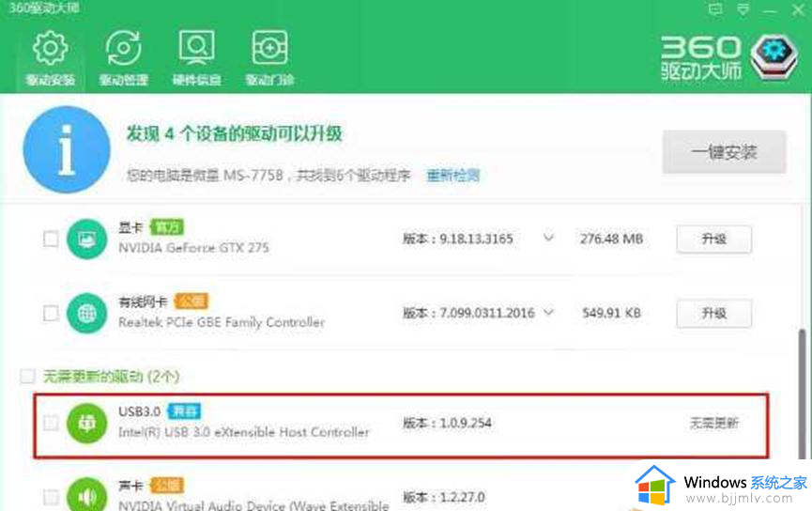Tick the USB3.0 host controller checkbox
This screenshot has width=812, height=511.
coord(51,423)
